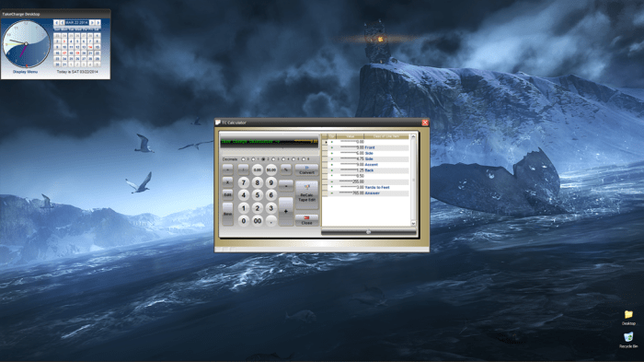
Task: Set Decimals to 1
Action: click(253, 159)
